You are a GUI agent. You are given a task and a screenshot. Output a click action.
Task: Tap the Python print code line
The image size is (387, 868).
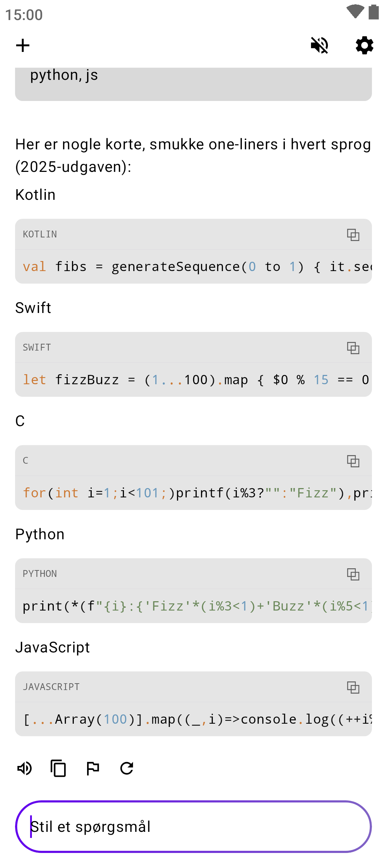point(193,606)
